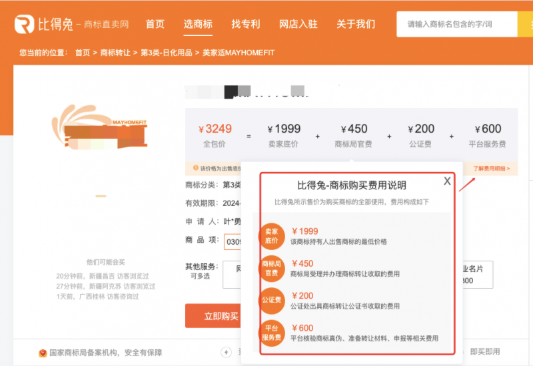The image size is (535, 368).
Task: Click the price notice info icon
Action: click(x=196, y=168)
